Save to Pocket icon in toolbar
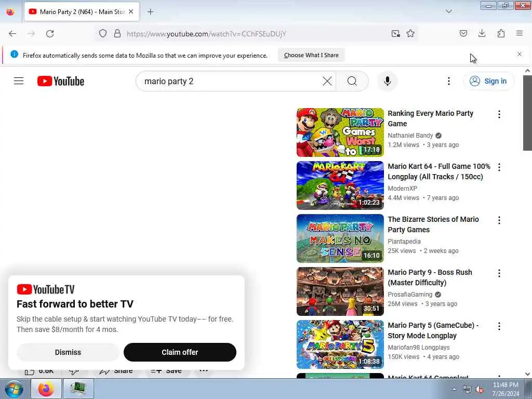532x399 pixels. point(463,34)
